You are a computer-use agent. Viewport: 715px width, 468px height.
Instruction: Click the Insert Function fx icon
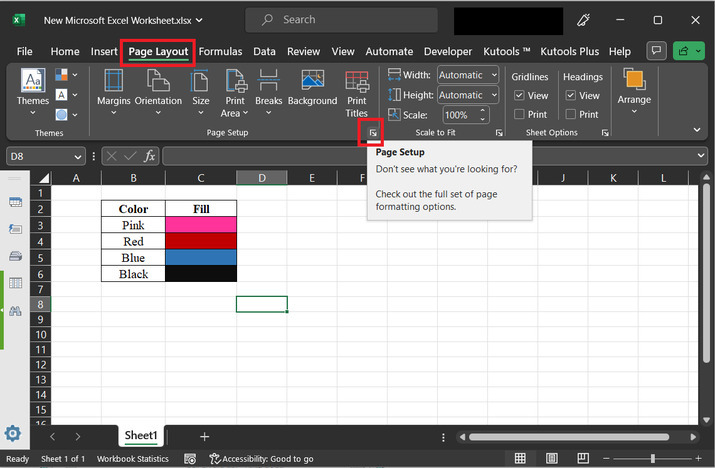click(x=150, y=156)
